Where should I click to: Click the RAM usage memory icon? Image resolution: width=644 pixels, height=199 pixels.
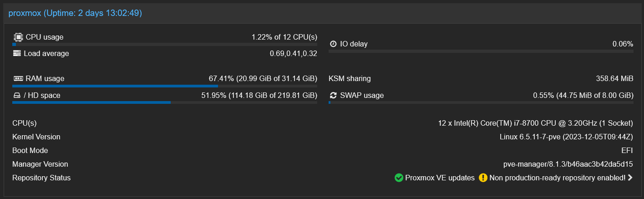coord(18,78)
